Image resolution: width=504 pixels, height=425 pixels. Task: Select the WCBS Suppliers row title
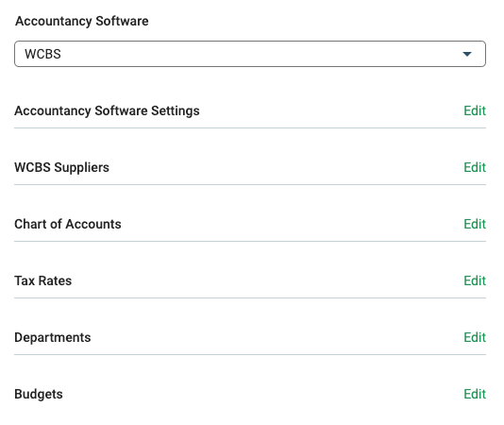point(61,167)
